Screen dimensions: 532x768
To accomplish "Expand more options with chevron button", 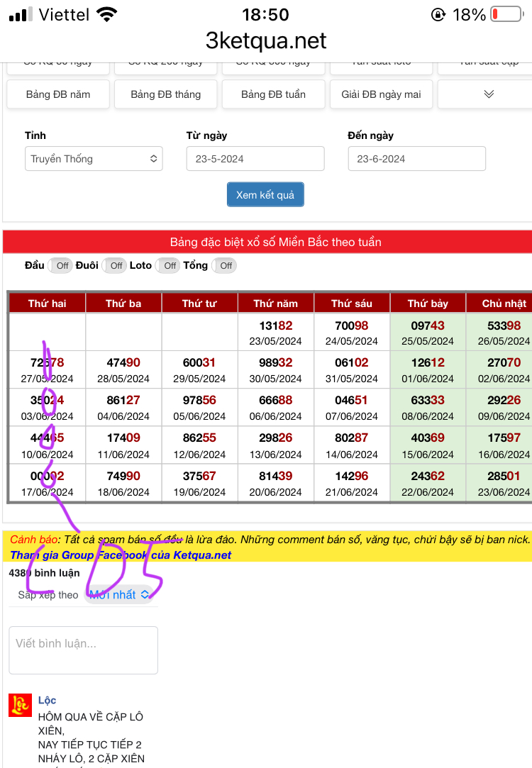I will point(488,94).
